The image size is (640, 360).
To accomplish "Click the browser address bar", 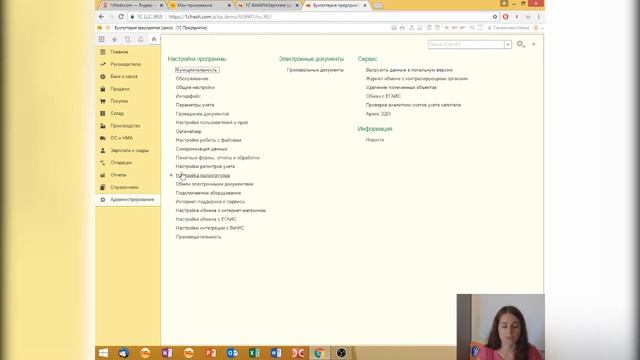I will coord(310,17).
